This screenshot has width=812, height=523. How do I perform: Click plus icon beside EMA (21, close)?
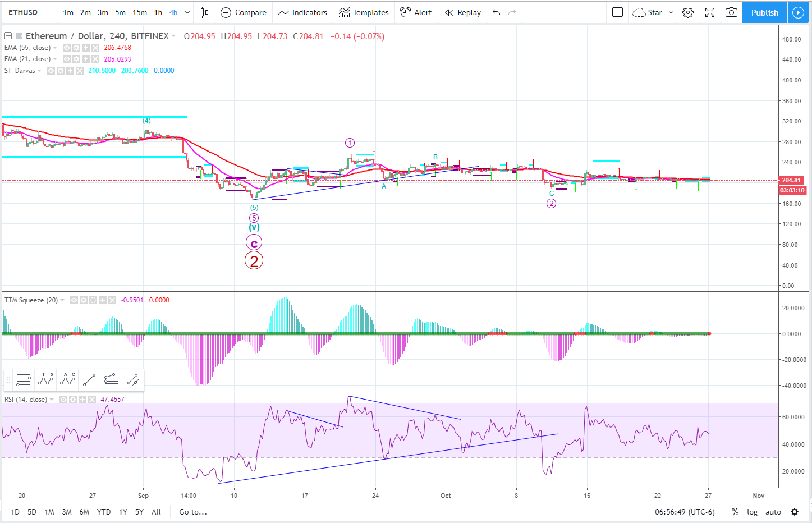(x=86, y=59)
